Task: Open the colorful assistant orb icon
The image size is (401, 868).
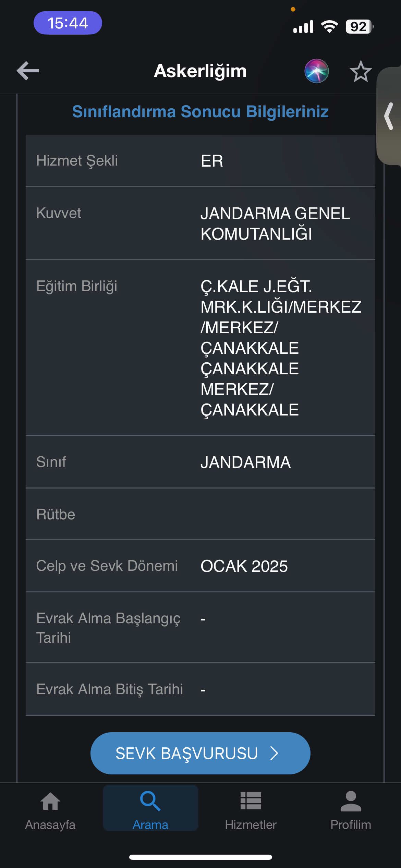Action: click(316, 71)
